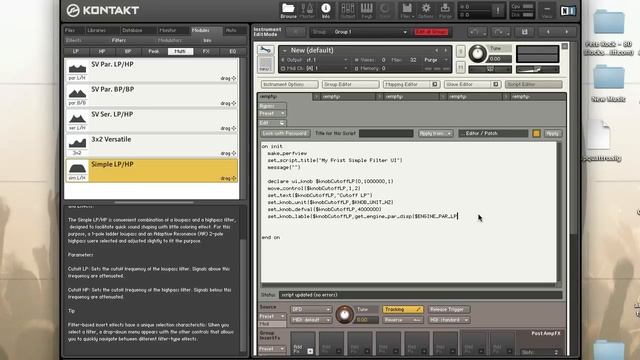Open the MIDI standard dropdown
The height and width of the screenshot is (360, 640).
(x=449, y=320)
